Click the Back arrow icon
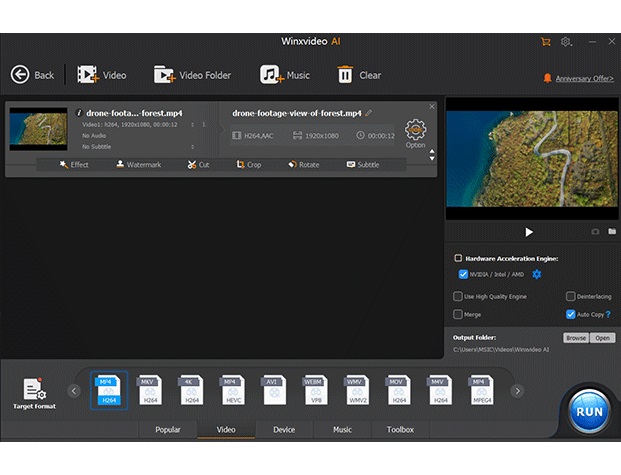The image size is (621, 475). [x=20, y=75]
